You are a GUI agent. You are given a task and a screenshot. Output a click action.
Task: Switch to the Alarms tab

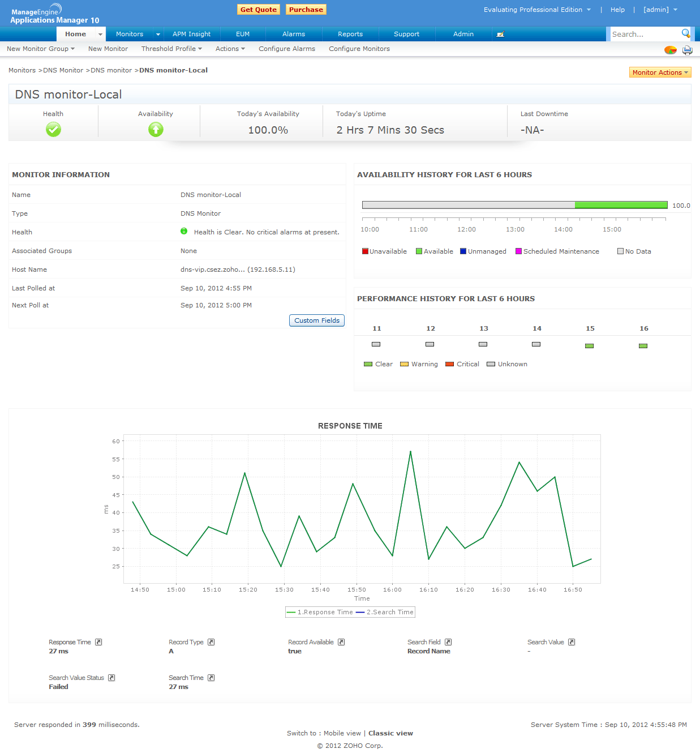click(x=294, y=34)
